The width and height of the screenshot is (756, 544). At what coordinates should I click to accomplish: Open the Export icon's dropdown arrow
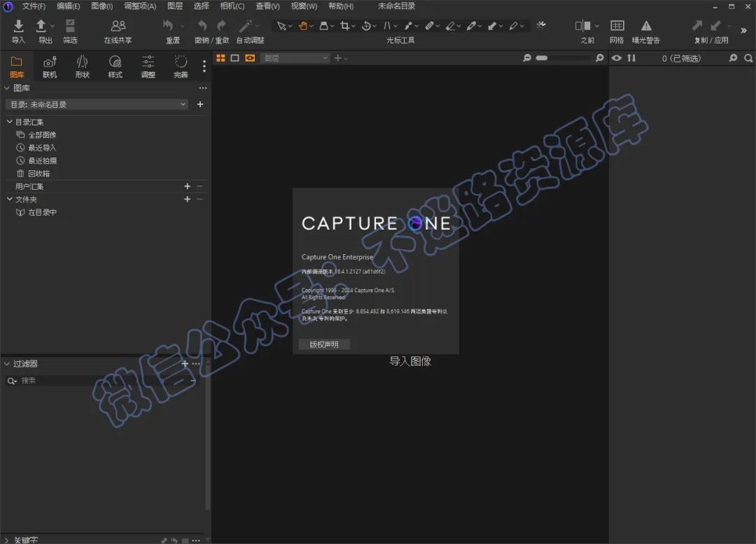(x=52, y=26)
